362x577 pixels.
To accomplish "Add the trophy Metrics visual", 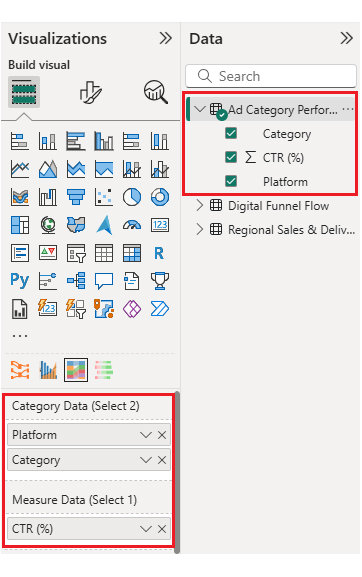I will click(160, 281).
